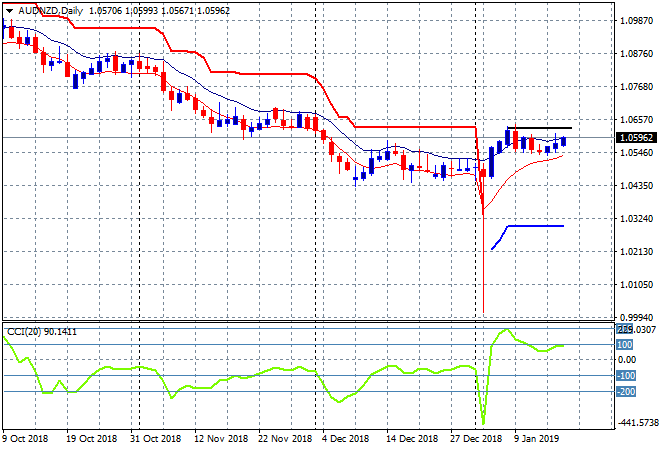Click the 9 Oct 2018 date label
660x450 pixels.
[24, 438]
